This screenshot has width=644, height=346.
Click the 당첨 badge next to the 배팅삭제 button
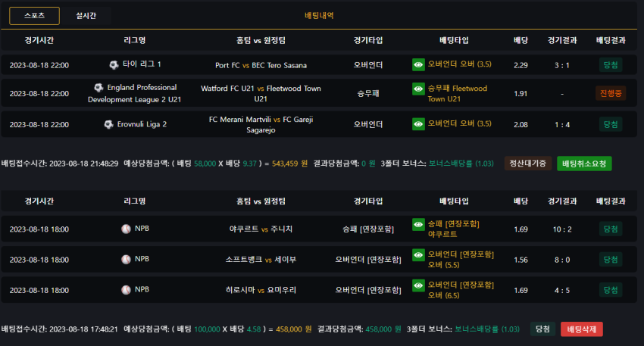click(x=542, y=329)
